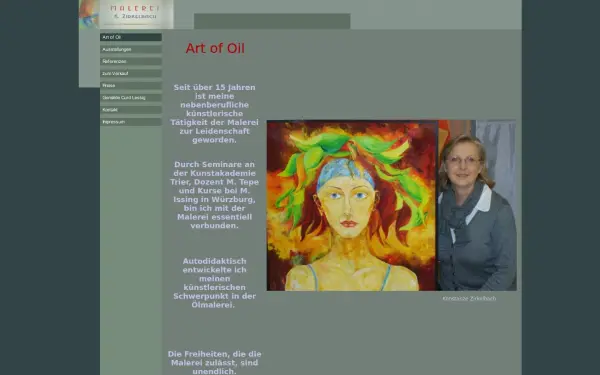
Task: Click the text 'Die Freiheiten, die die Malerei'
Action: tap(214, 362)
